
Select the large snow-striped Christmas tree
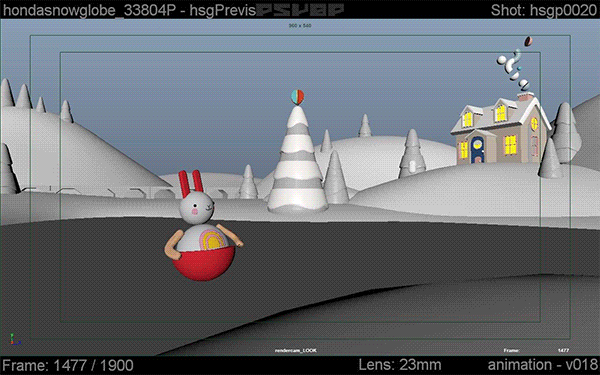tap(298, 159)
